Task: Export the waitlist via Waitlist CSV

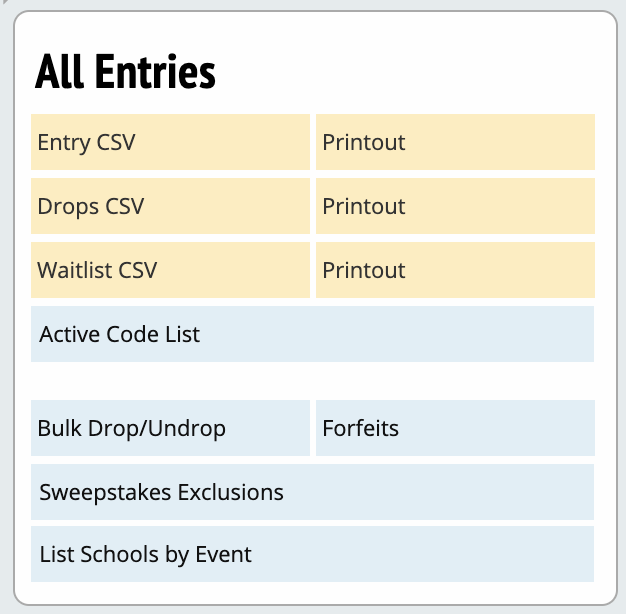Action: coord(170,270)
